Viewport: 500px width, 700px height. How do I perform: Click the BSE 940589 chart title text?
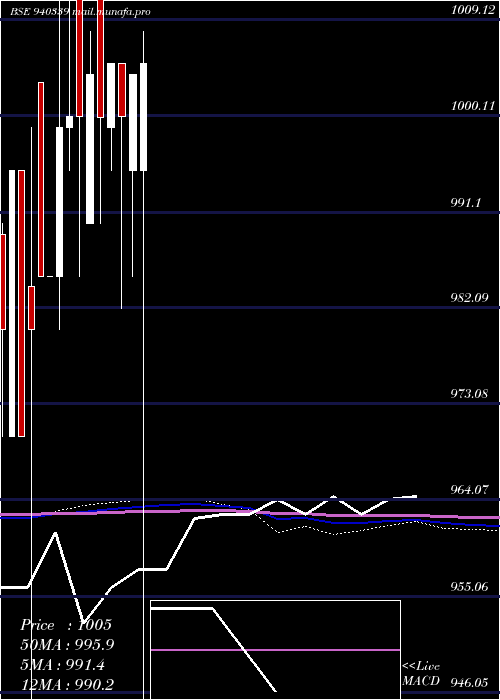coord(80,12)
